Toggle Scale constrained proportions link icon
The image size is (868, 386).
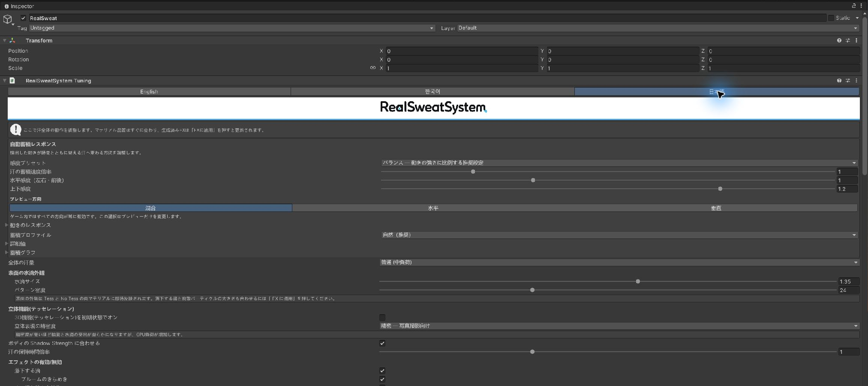pyautogui.click(x=372, y=68)
